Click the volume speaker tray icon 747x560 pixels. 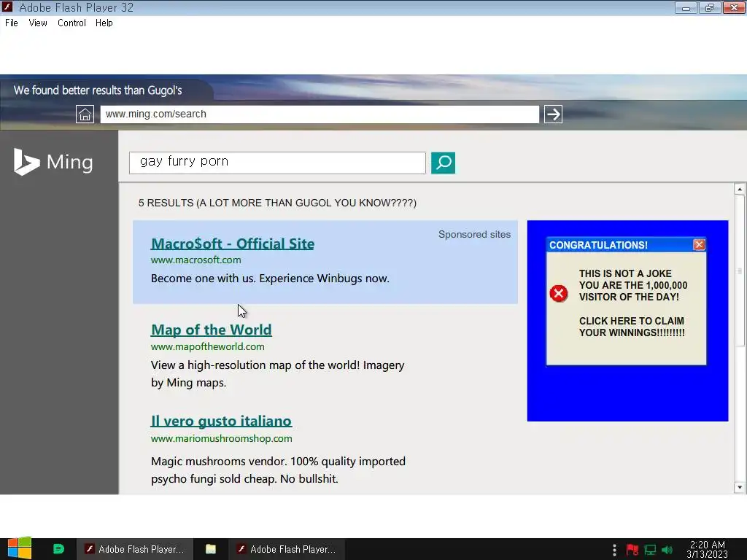[667, 550]
